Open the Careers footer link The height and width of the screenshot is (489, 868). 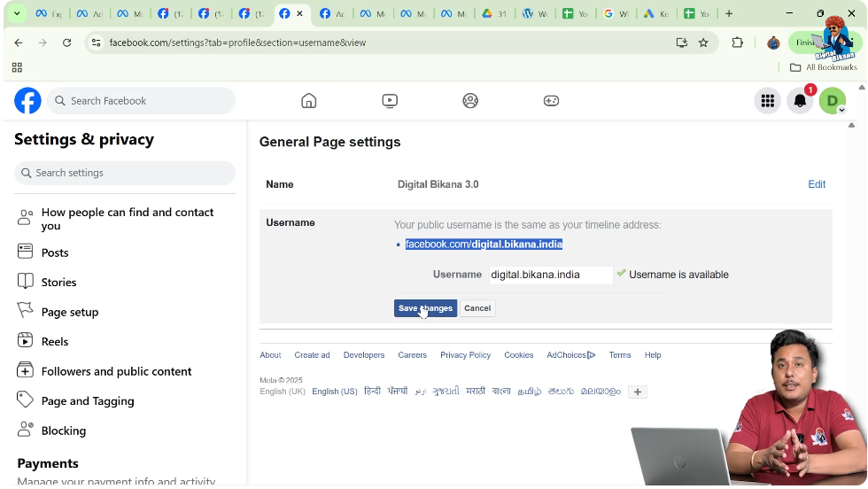click(413, 355)
